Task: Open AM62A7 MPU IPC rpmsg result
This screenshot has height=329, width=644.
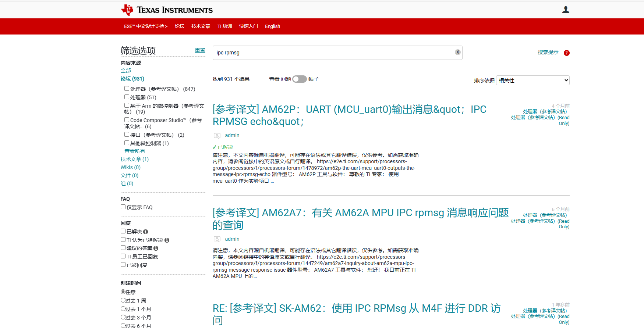Action: tap(361, 219)
